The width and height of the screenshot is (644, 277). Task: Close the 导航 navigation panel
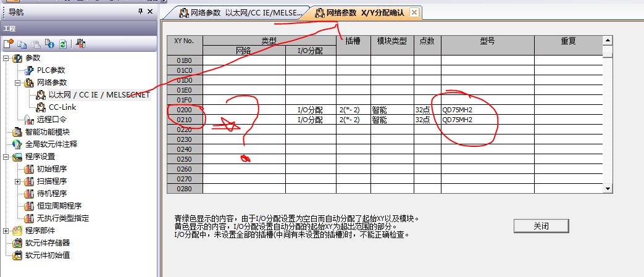click(x=149, y=12)
